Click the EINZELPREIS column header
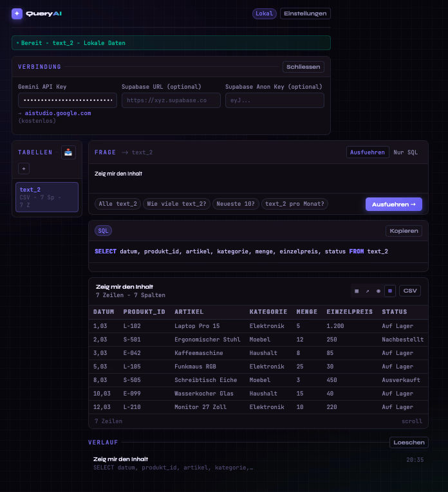 [350, 312]
